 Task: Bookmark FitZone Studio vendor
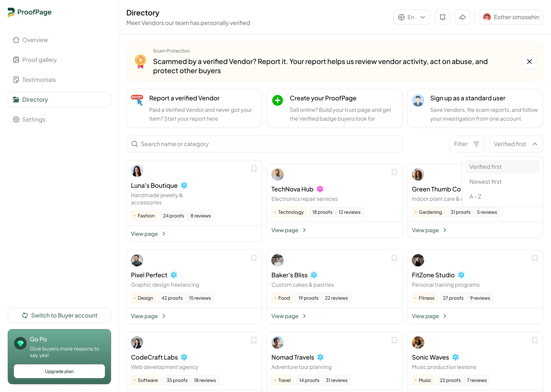coord(535,258)
